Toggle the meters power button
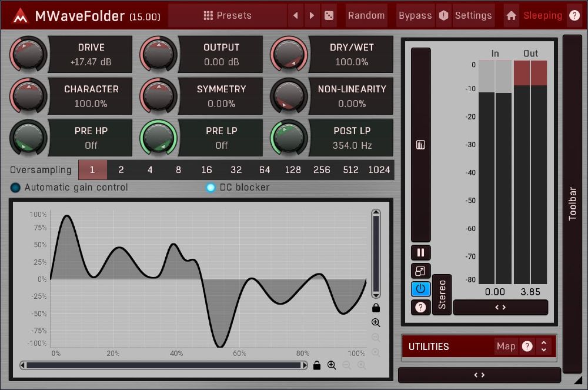This screenshot has width=588, height=390. (x=421, y=289)
